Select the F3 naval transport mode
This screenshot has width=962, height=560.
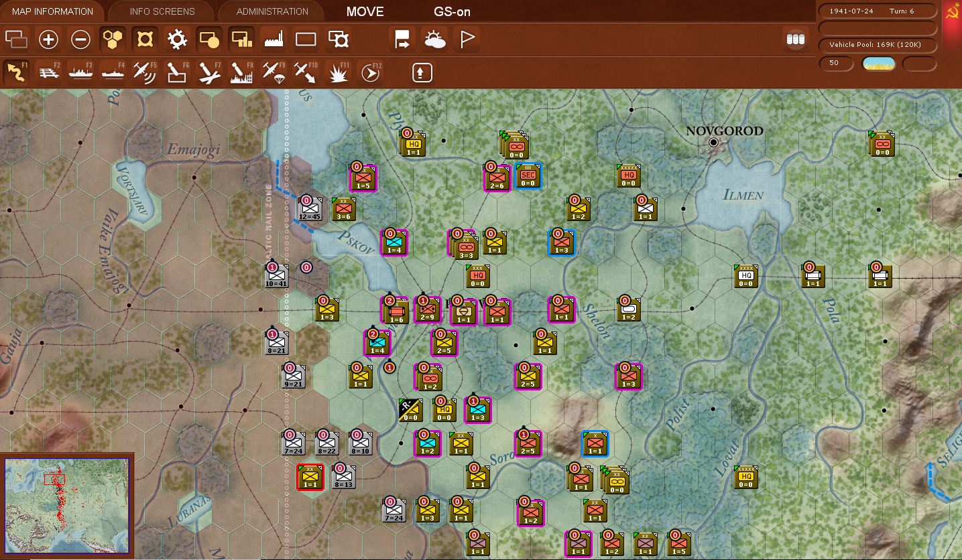click(x=81, y=72)
